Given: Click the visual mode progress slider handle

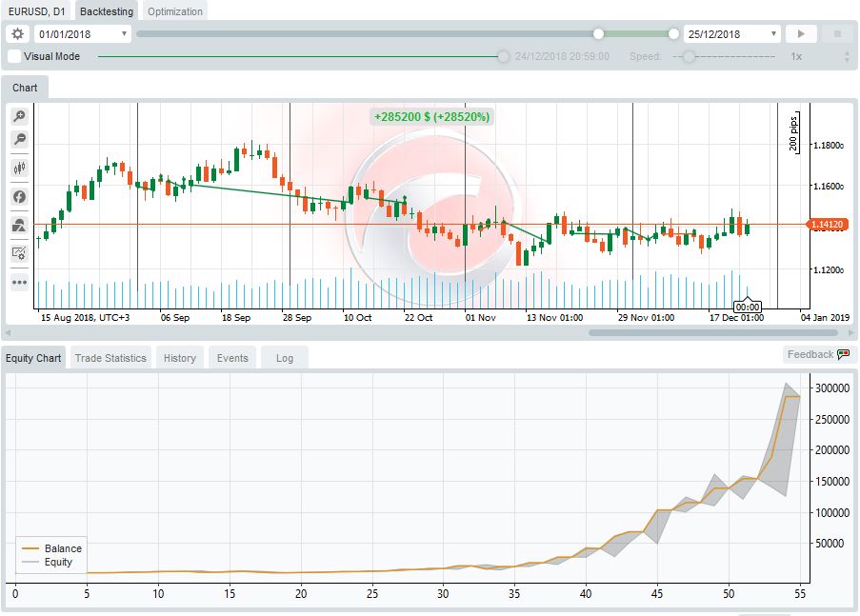Looking at the screenshot, I should click(503, 56).
